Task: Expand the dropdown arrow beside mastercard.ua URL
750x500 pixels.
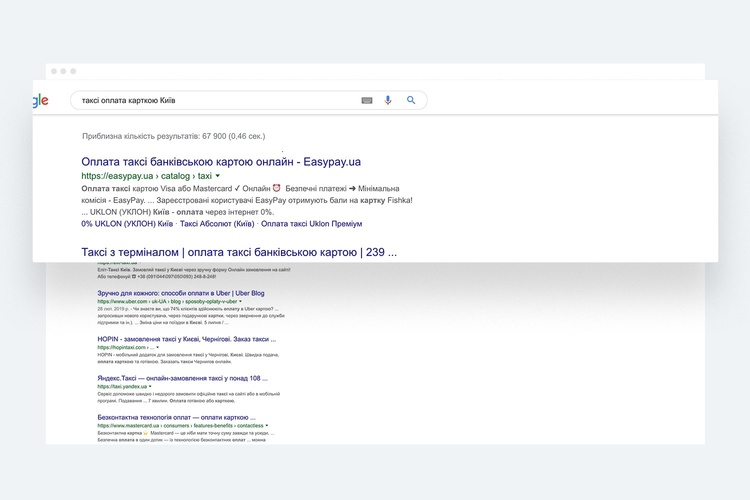Action: pos(267,426)
